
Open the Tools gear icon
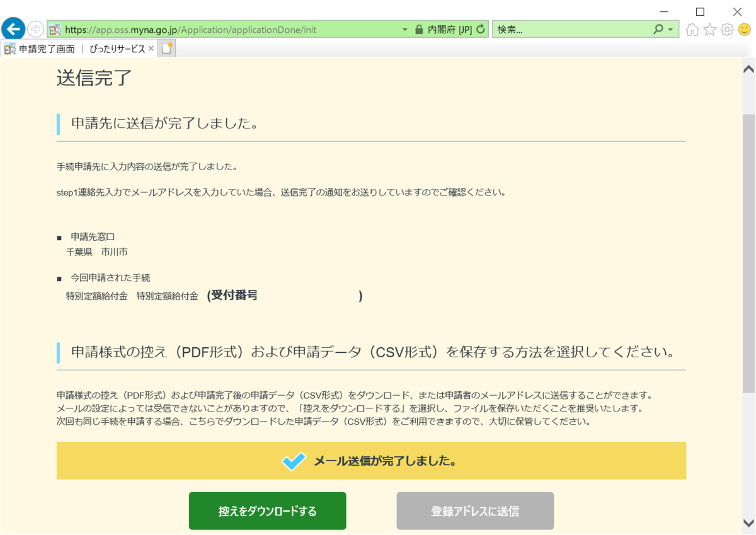point(727,29)
